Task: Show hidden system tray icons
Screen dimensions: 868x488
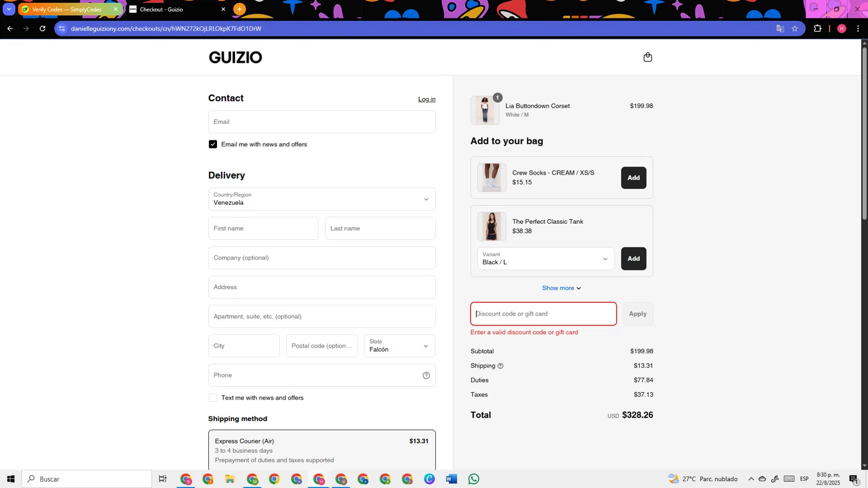Action: click(x=751, y=479)
